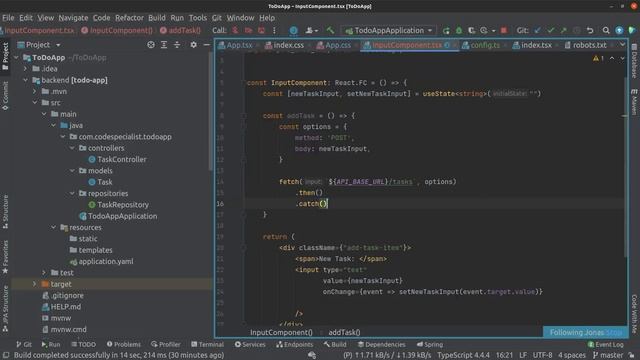Open the Maven tool window
Viewport: 640px width, 360px height.
pos(634,102)
